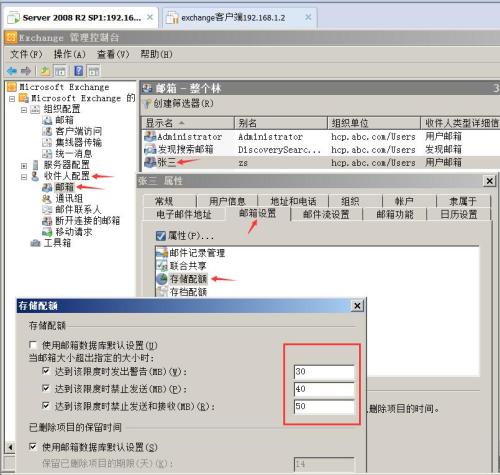Click the 发现搜索邮箱 mailbox icon

click(x=150, y=149)
